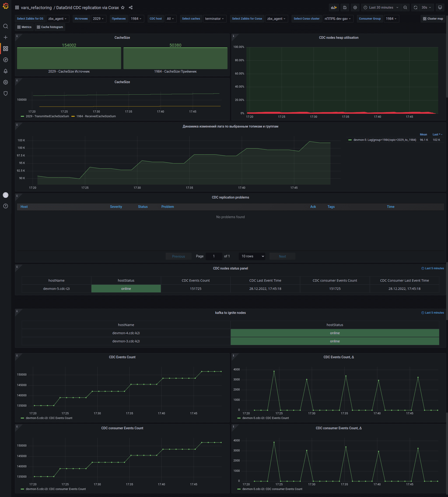Save the dashboard with the disk icon
448x497 pixels.
coord(345,8)
